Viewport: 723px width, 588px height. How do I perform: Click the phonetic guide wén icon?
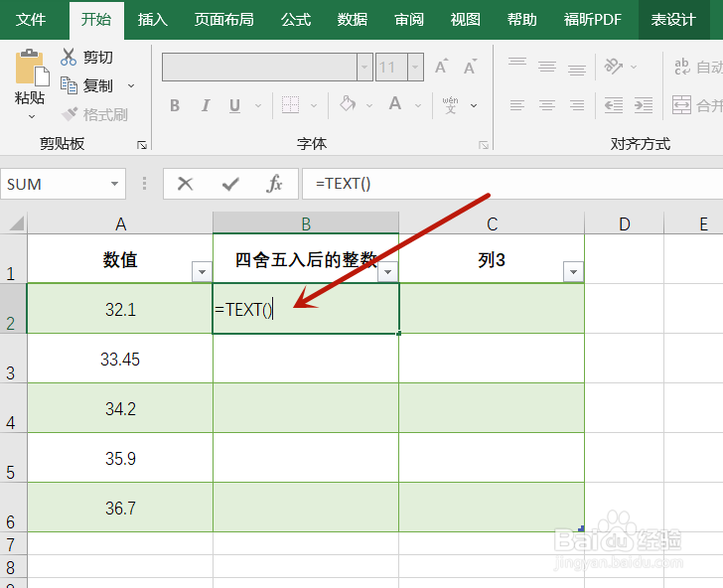point(450,105)
